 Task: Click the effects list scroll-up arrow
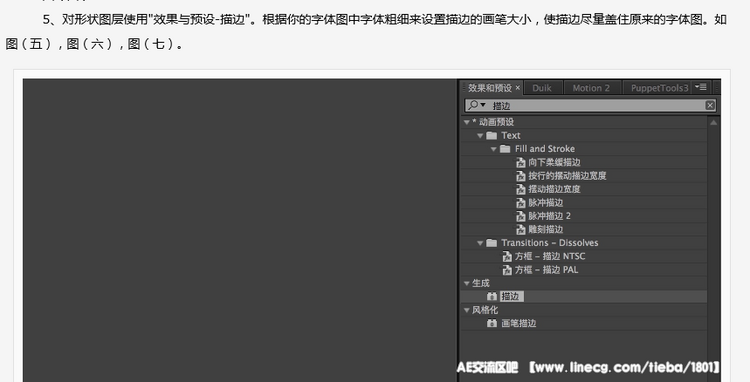[713, 123]
